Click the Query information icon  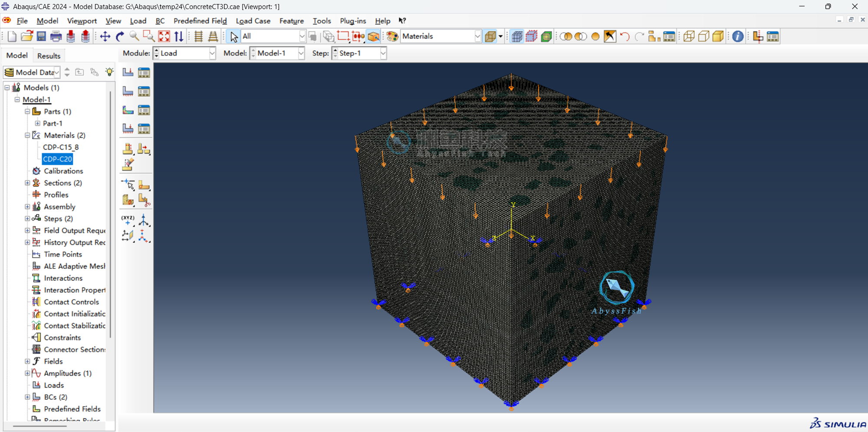coord(737,36)
